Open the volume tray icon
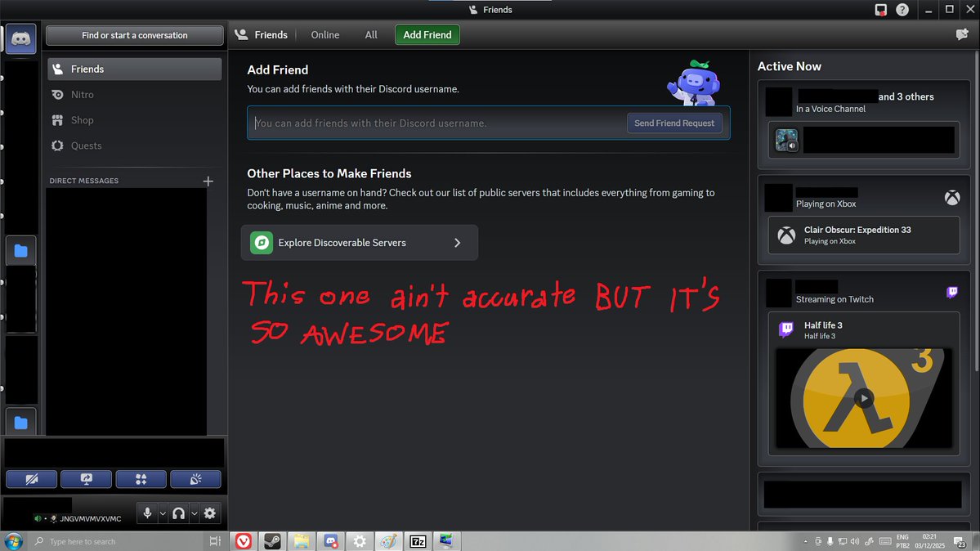 pyautogui.click(x=854, y=542)
